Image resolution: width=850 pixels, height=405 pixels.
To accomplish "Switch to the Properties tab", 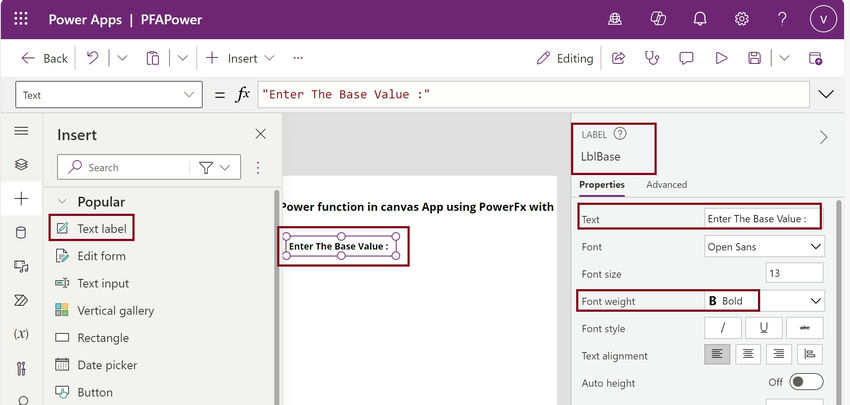I will 602,184.
